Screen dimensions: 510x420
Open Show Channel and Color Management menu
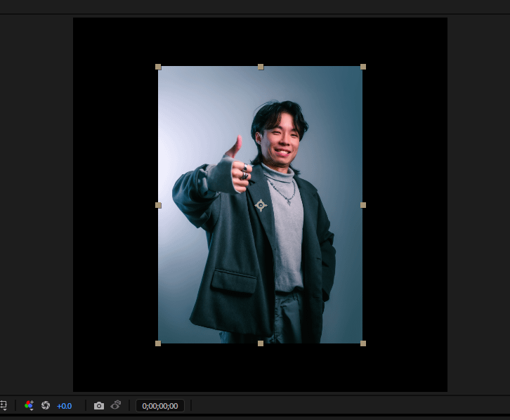click(x=29, y=405)
